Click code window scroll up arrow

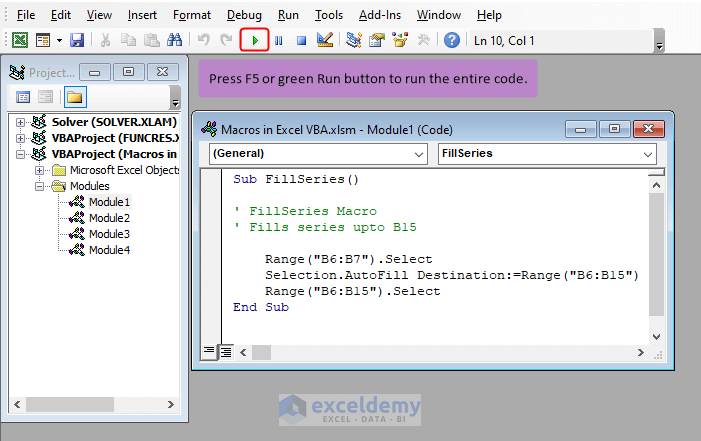tap(656, 185)
